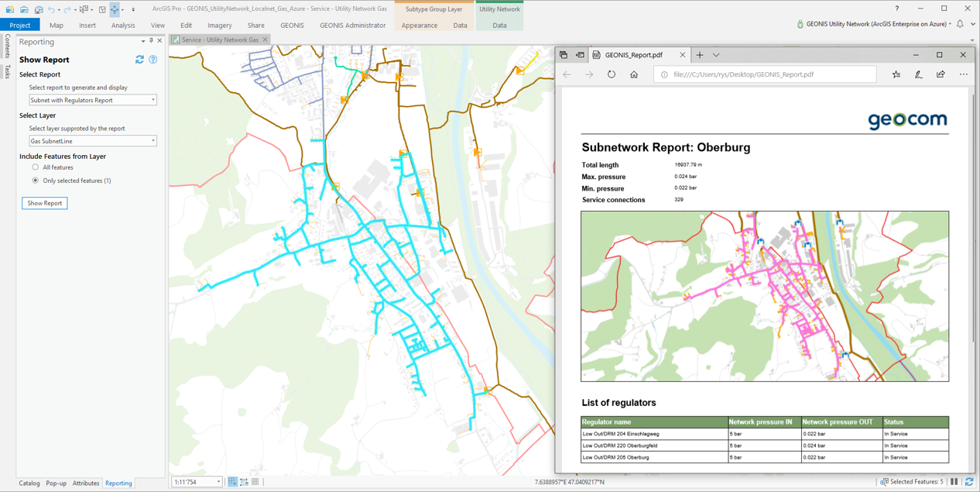
Task: Click the Add notes pen icon in browser
Action: 919,74
